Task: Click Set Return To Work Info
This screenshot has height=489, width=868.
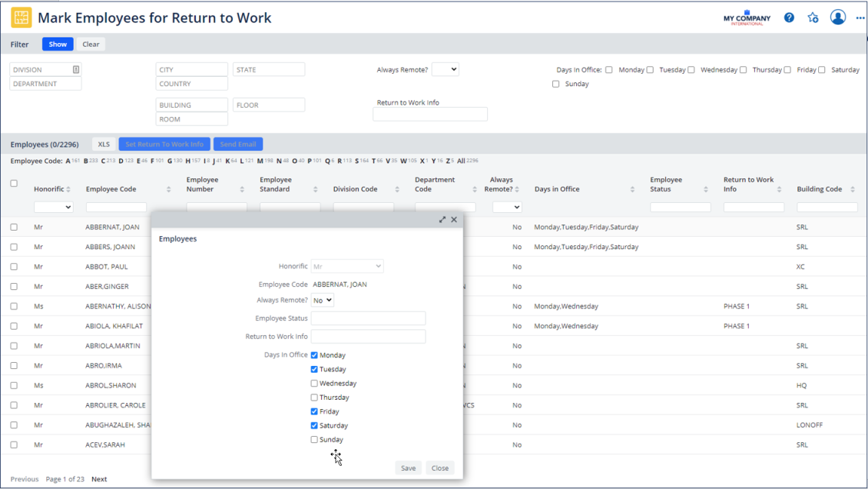Action: [164, 144]
